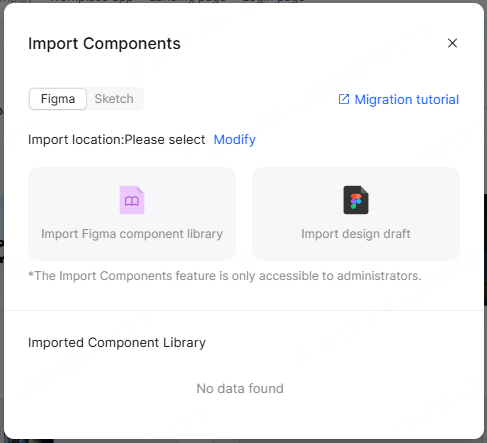The image size is (487, 443).
Task: Click the administrators-only note text
Action: [x=225, y=276]
